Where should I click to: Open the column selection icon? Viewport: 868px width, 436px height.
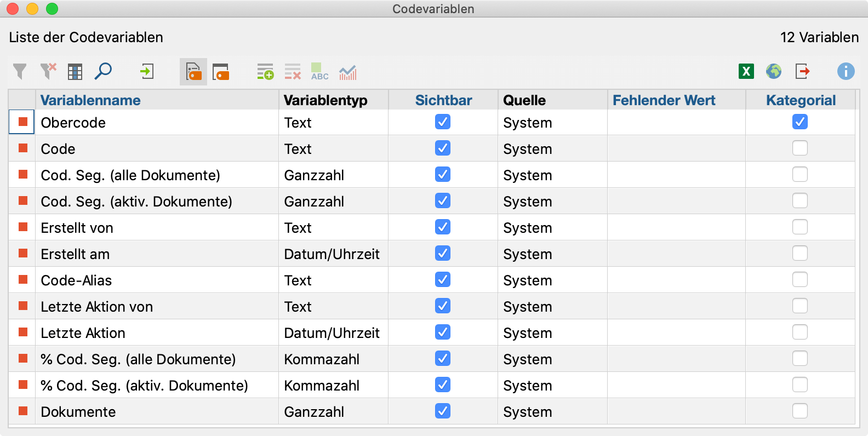[x=75, y=72]
